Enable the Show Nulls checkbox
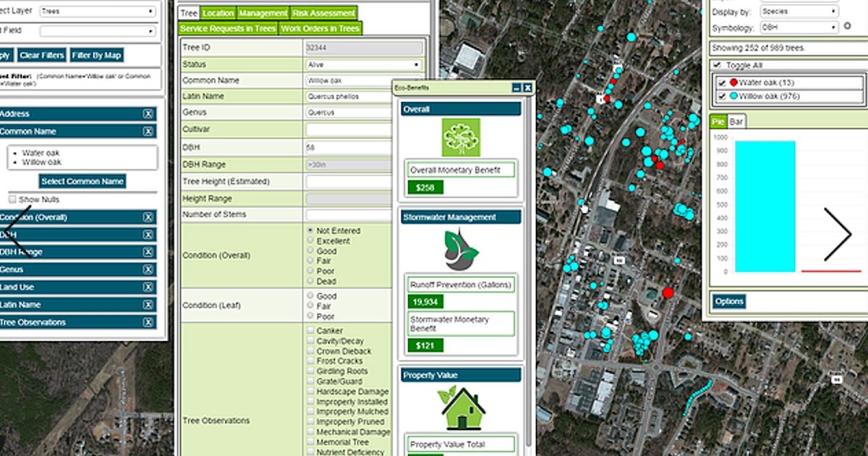 pos(12,198)
